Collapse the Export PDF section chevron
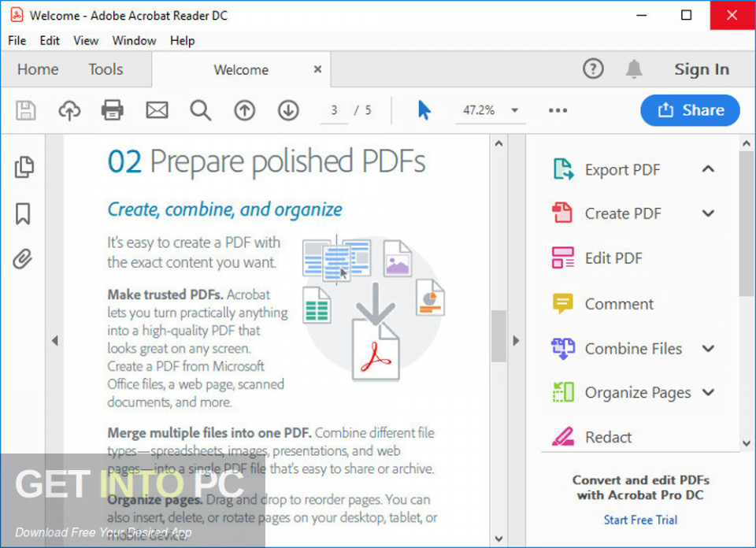 click(x=708, y=169)
